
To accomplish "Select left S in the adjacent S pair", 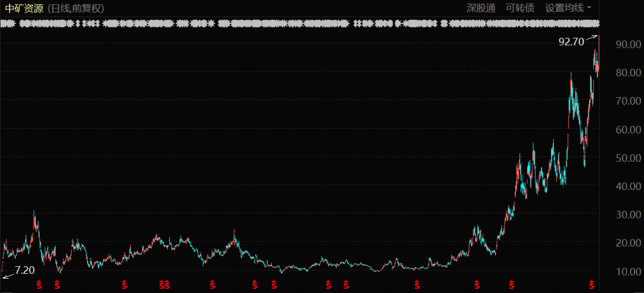I will (161, 285).
